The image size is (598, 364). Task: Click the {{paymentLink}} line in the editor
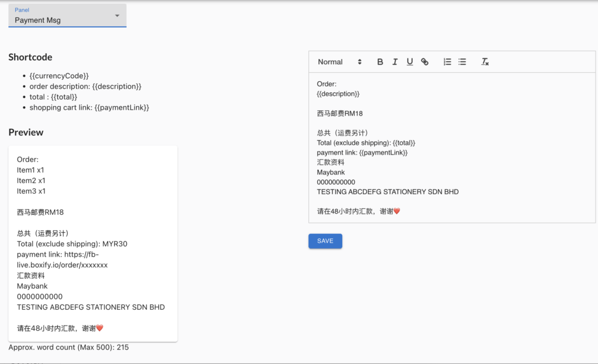click(362, 152)
